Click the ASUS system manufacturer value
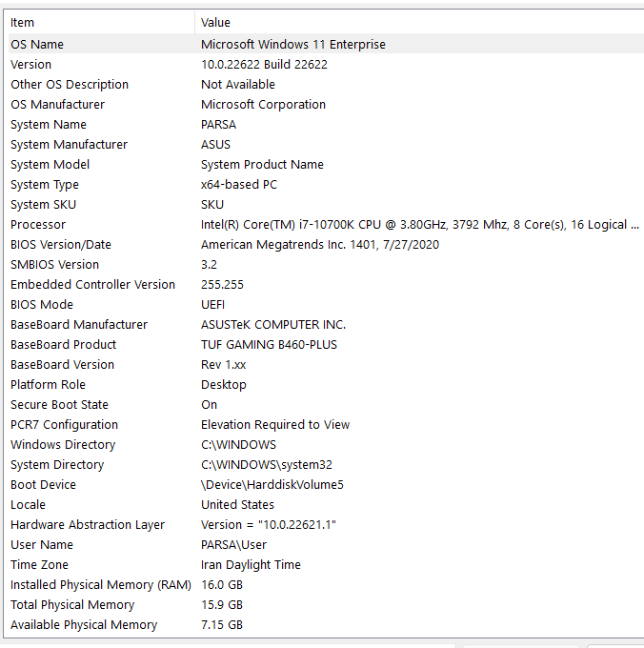Screen dimensions: 644x648 click(x=215, y=145)
